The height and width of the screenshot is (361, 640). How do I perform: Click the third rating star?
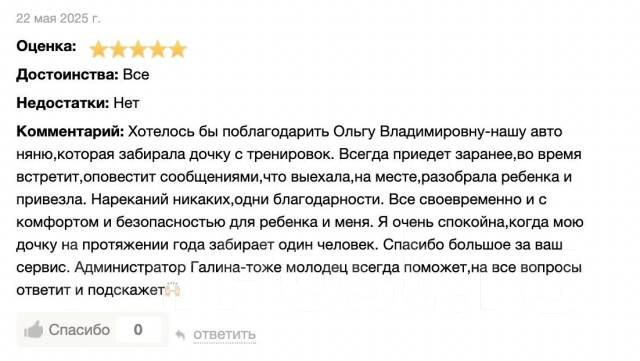tap(138, 49)
